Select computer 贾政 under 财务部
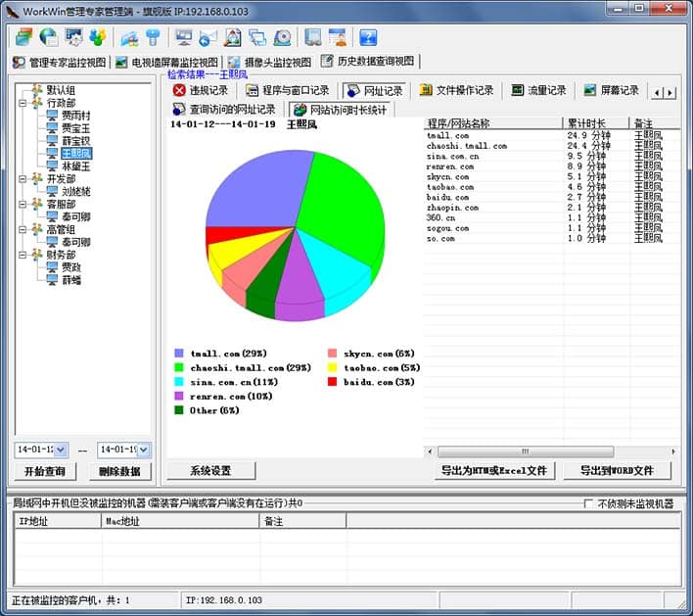 (x=71, y=267)
